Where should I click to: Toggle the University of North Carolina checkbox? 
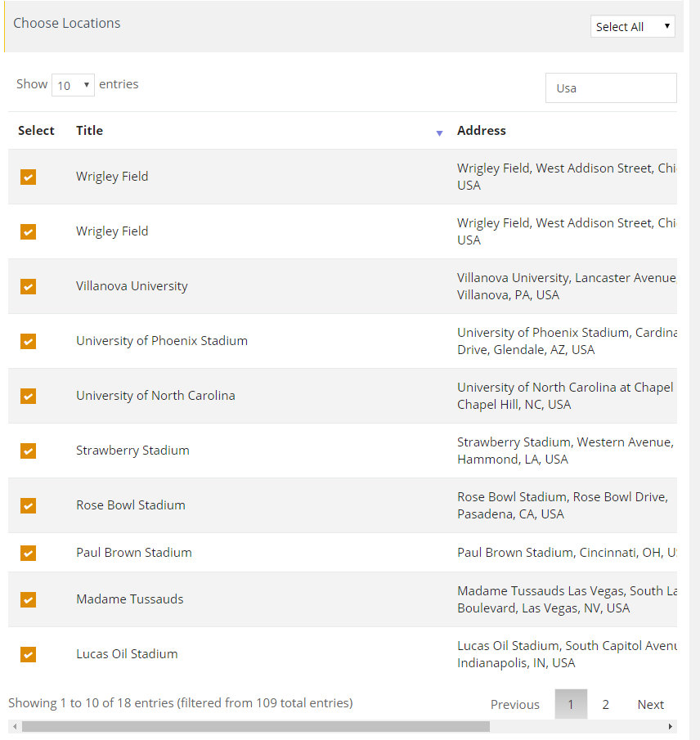(x=29, y=396)
